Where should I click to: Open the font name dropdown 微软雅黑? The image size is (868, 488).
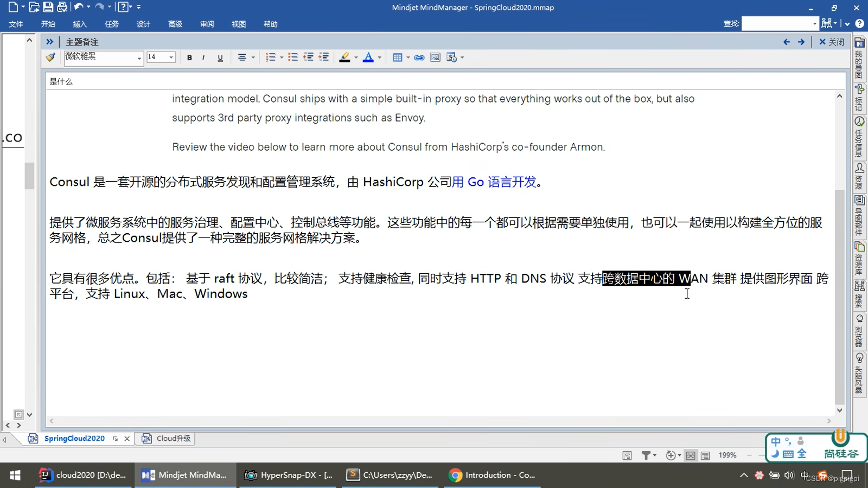139,57
